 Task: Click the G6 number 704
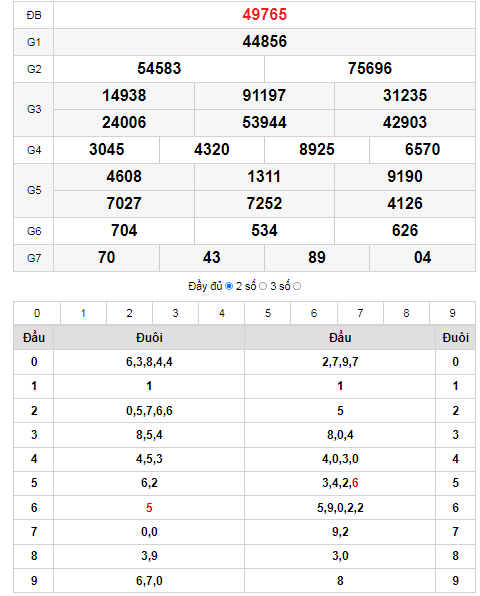coord(124,230)
